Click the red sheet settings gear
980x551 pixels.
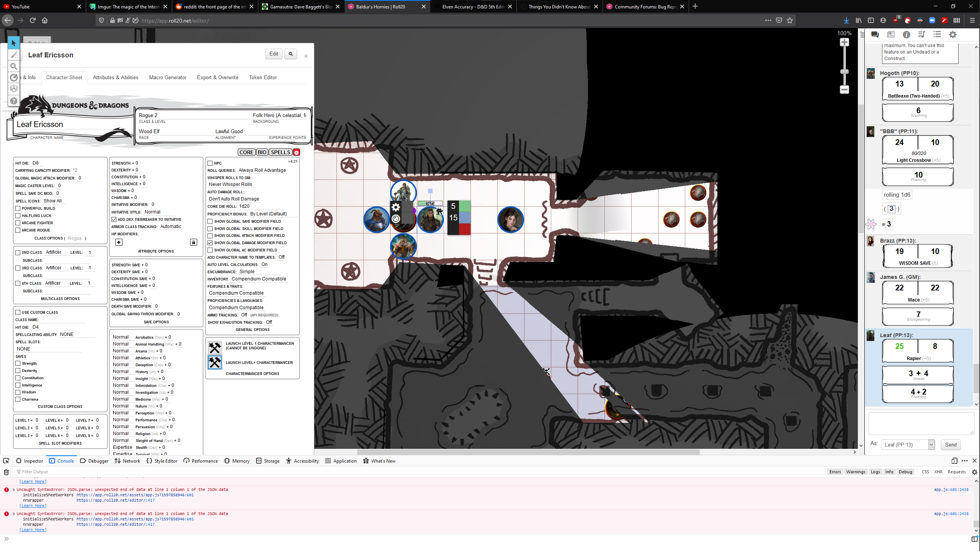click(x=296, y=152)
